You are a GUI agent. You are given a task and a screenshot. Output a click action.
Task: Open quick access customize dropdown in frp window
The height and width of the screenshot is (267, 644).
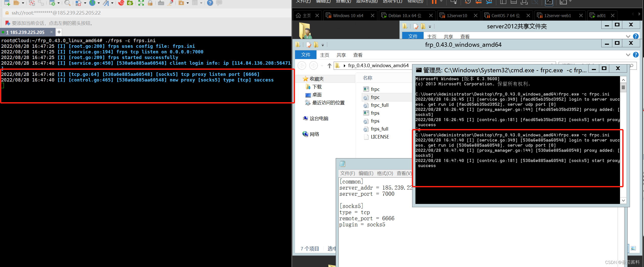[x=323, y=45]
